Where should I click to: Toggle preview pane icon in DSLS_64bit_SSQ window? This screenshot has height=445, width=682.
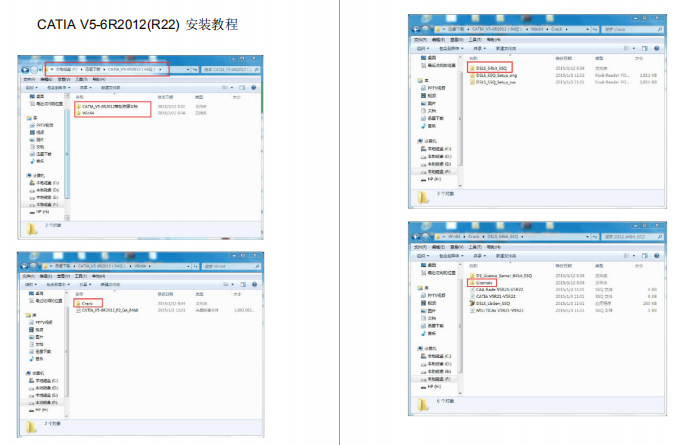[x=645, y=256]
